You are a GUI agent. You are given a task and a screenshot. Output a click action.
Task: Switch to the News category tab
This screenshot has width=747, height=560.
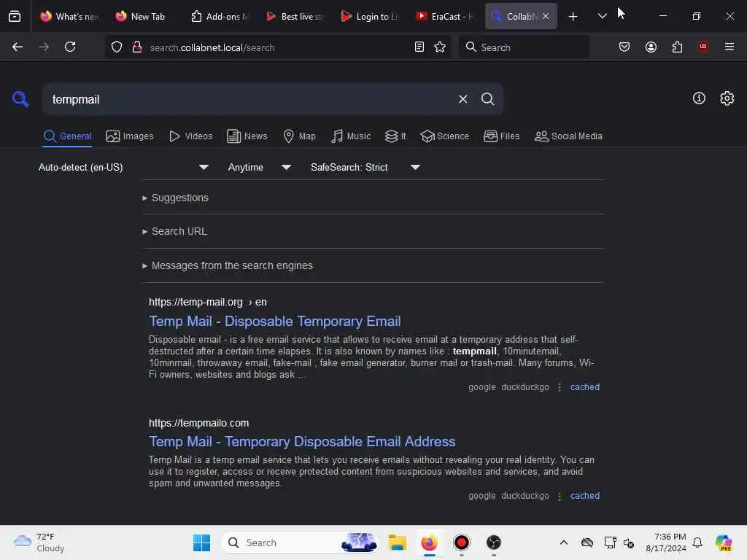tap(247, 136)
